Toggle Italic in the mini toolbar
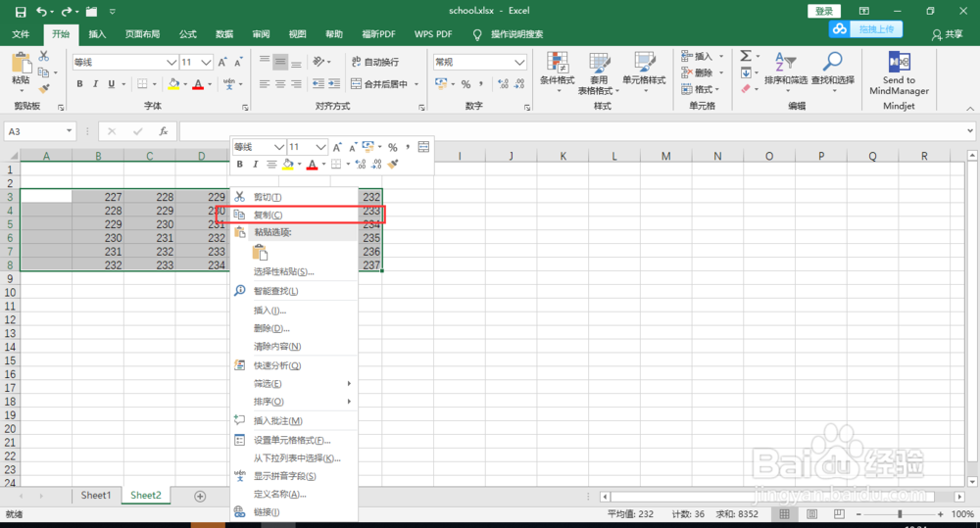980x528 pixels. (255, 165)
